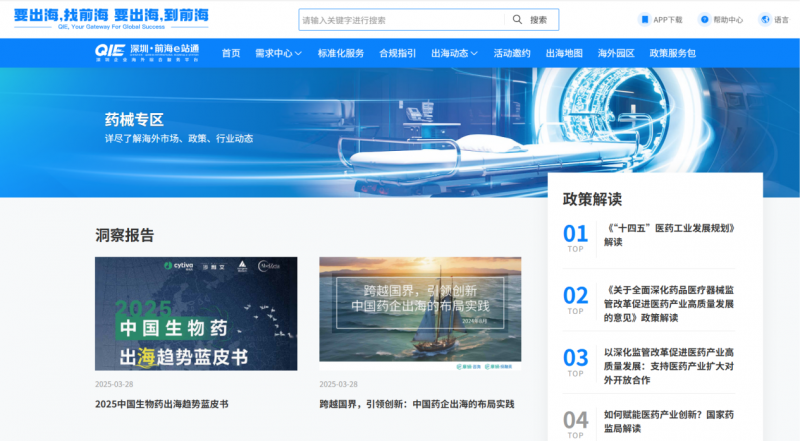Expand the 出海动态 dropdown menu
The width and height of the screenshot is (800, 441).
tap(454, 53)
